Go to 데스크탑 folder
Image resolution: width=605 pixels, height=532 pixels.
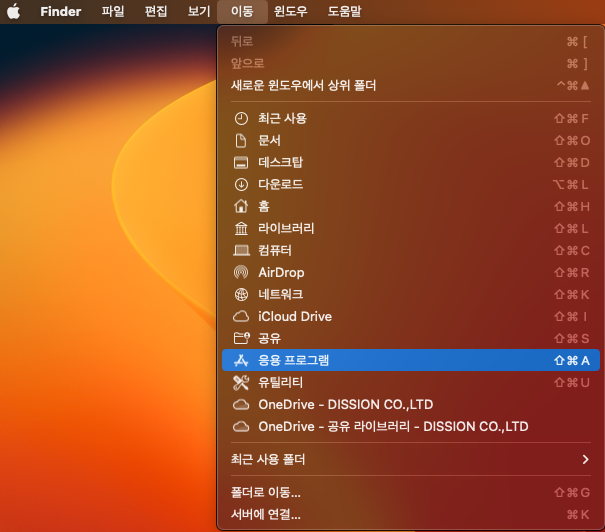coord(411,162)
